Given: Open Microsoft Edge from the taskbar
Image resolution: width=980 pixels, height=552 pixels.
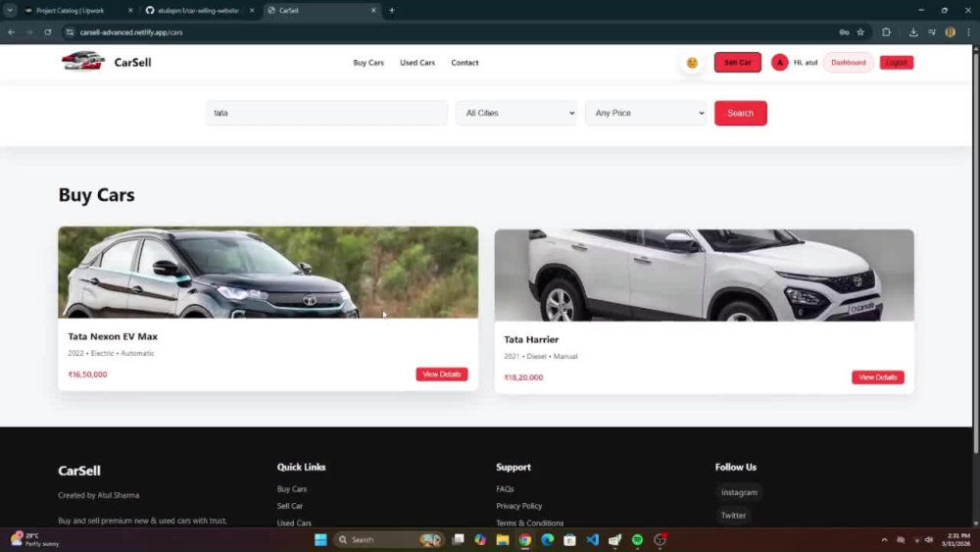Looking at the screenshot, I should pyautogui.click(x=548, y=539).
